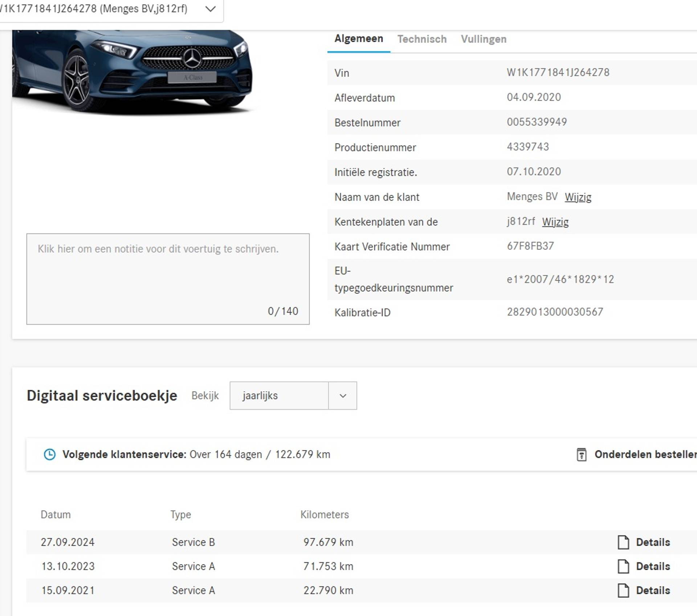Click Wijzig next to license plate j812rf
The height and width of the screenshot is (616, 697).
coord(555,222)
